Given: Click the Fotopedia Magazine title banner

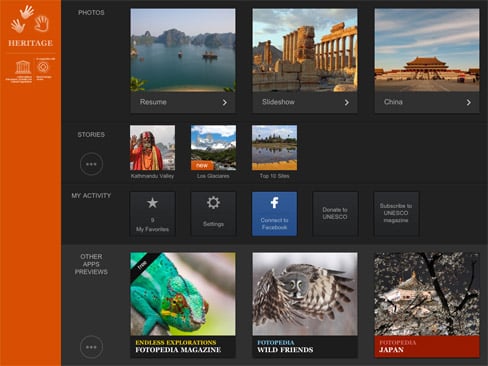Looking at the screenshot, I should pos(183,347).
